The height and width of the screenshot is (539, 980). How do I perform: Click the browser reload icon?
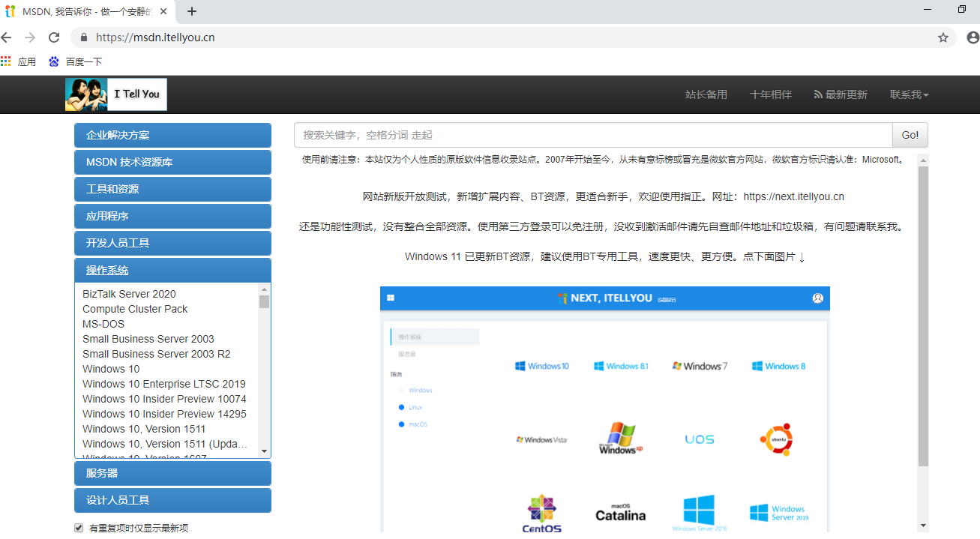coord(54,37)
